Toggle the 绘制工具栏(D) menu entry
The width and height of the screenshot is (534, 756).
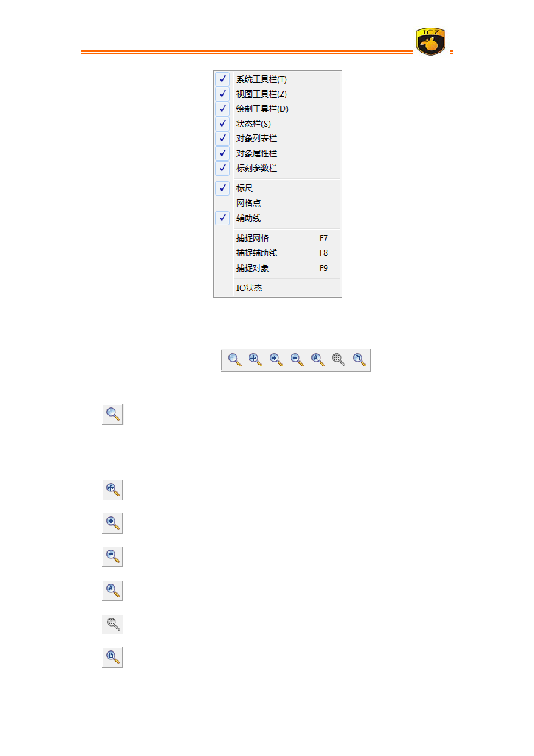point(262,109)
